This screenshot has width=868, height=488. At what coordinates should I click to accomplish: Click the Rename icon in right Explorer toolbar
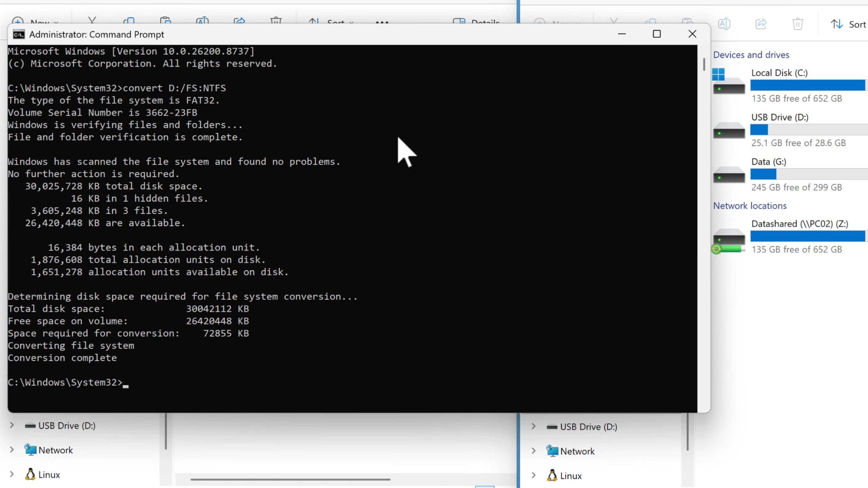(724, 24)
